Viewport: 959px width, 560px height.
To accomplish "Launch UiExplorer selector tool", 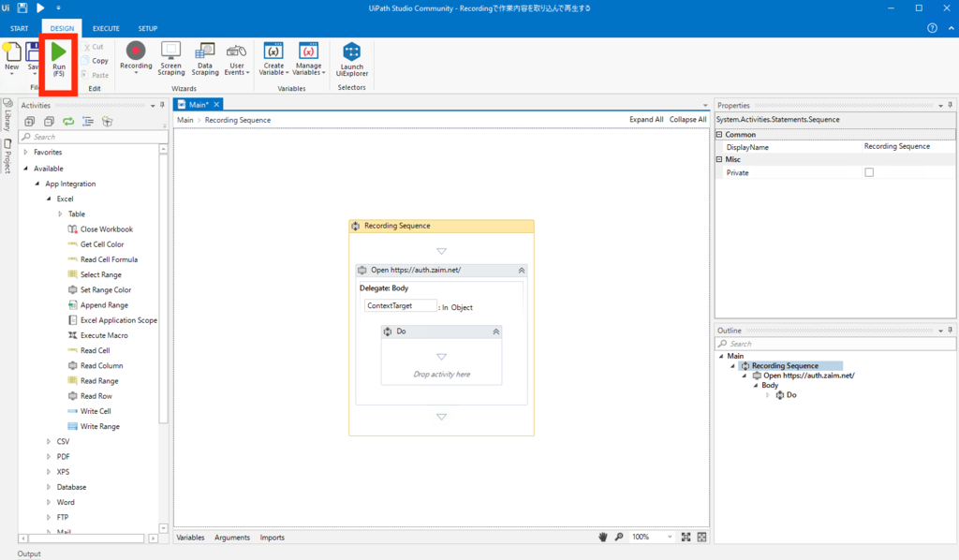I will coord(352,59).
